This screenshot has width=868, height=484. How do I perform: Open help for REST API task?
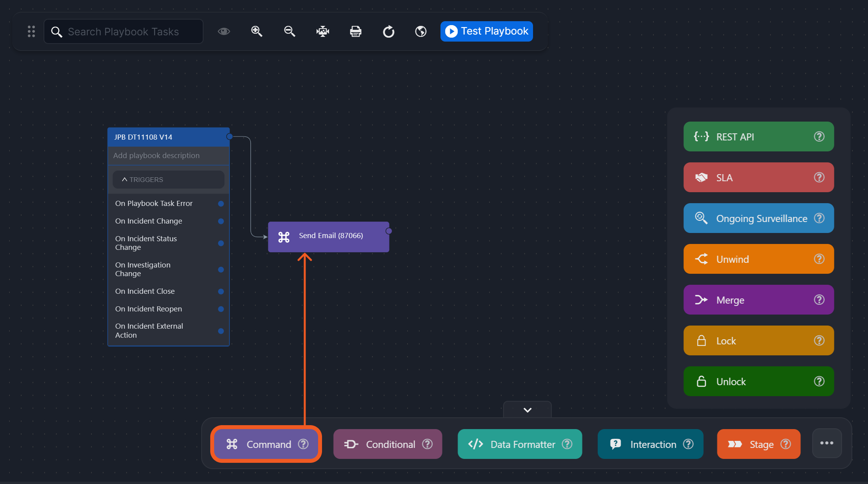point(819,136)
